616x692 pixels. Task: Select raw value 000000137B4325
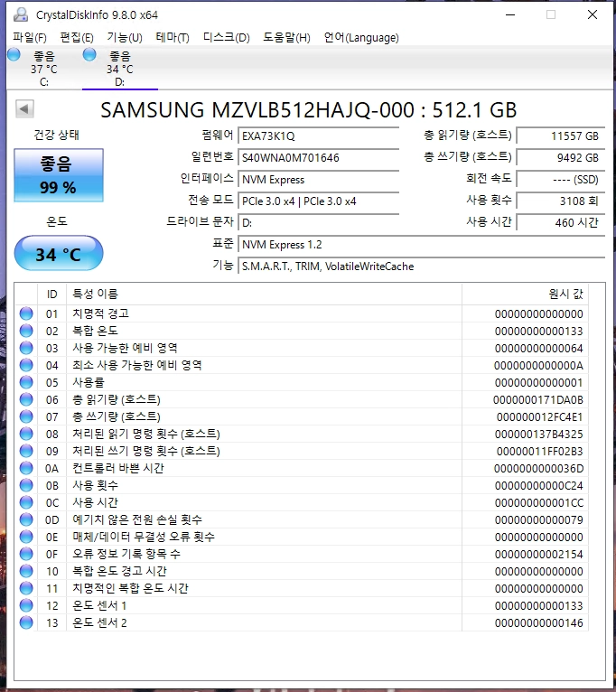pos(539,435)
